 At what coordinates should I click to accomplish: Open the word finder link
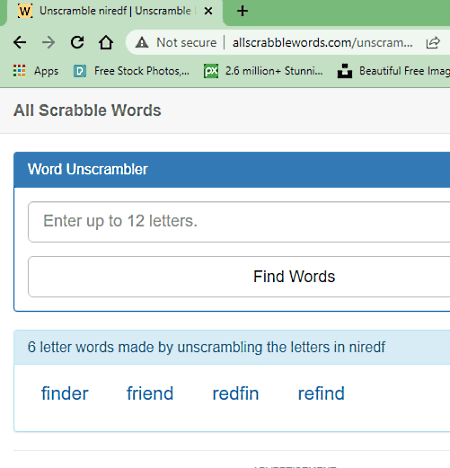coord(65,393)
